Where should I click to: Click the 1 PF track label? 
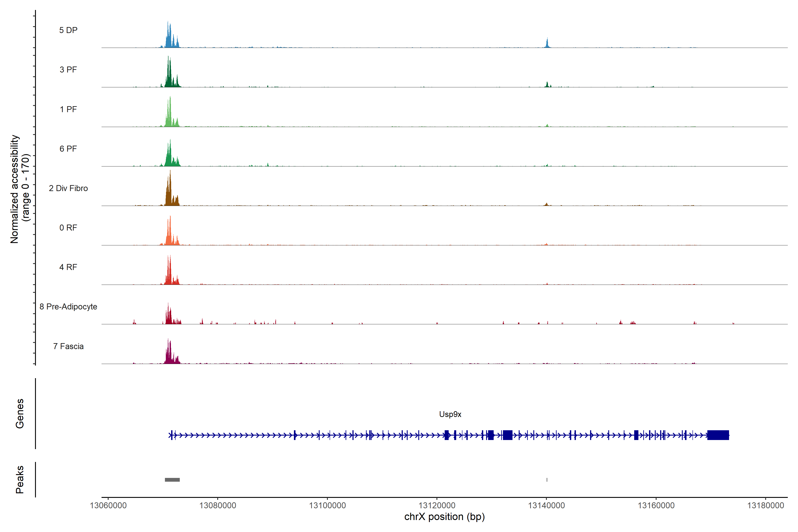68,109
